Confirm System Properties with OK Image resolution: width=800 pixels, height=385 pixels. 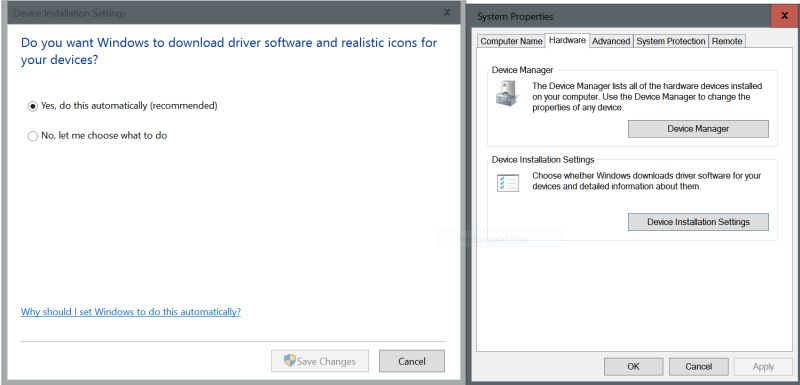(x=633, y=366)
